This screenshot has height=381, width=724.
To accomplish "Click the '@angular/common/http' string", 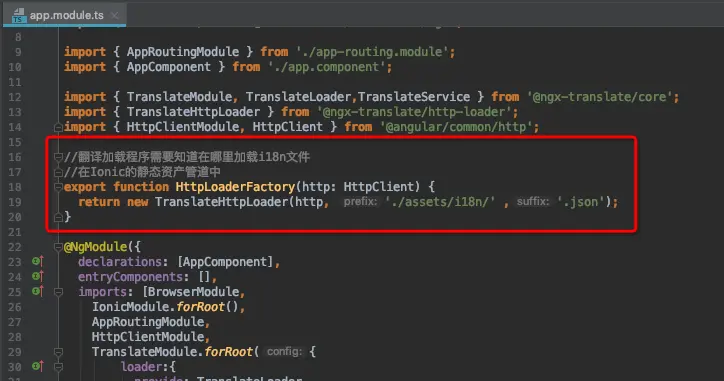I will [x=456, y=127].
